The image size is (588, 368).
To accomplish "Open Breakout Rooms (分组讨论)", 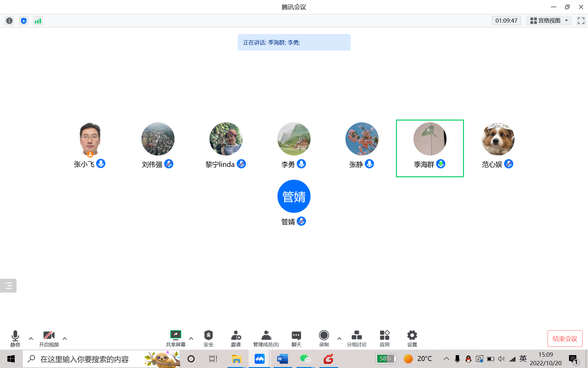I will 356,338.
